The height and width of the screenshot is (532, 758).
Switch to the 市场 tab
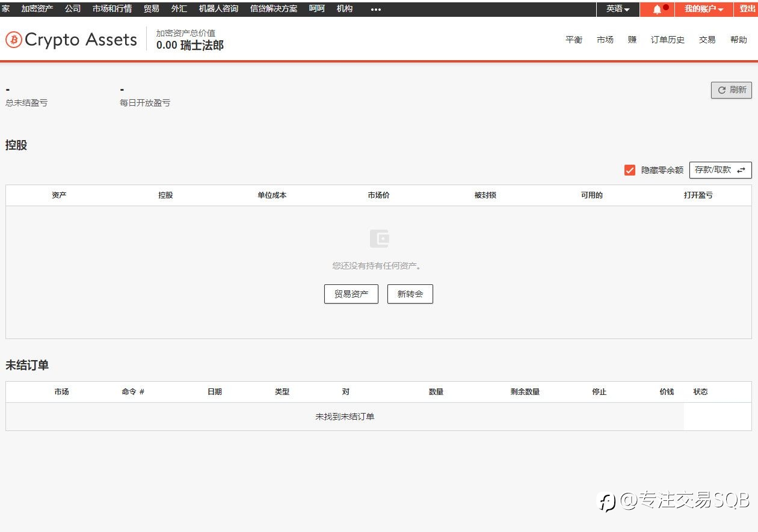point(605,40)
